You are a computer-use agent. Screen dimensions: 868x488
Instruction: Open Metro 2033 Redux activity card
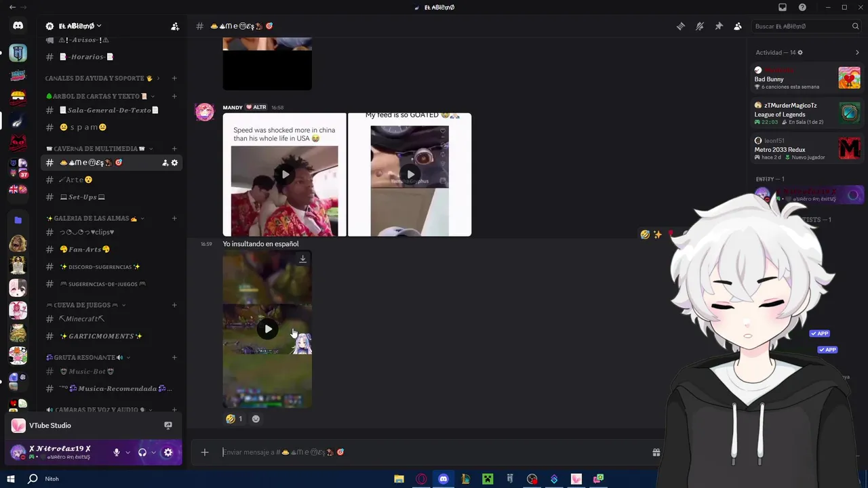pyautogui.click(x=807, y=148)
